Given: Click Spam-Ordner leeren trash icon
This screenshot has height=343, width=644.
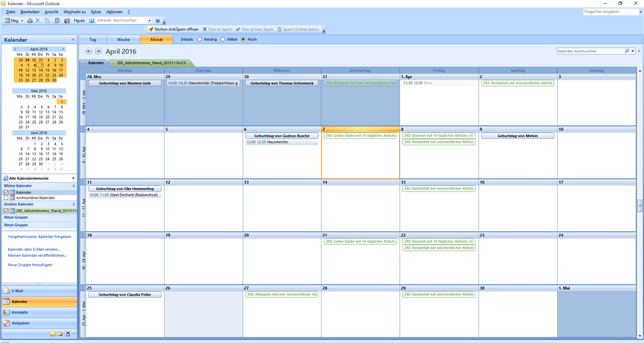Looking at the screenshot, I should (x=280, y=29).
